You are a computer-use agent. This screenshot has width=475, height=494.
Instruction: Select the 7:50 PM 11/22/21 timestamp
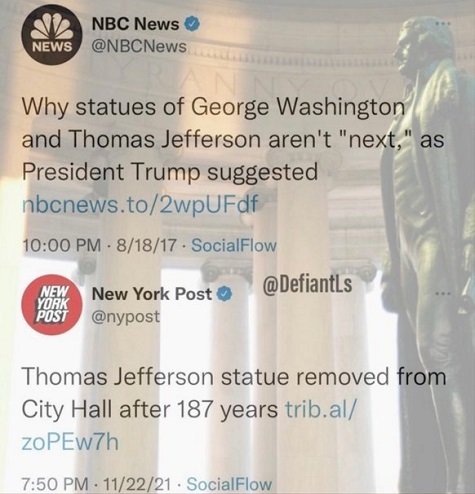(x=96, y=484)
